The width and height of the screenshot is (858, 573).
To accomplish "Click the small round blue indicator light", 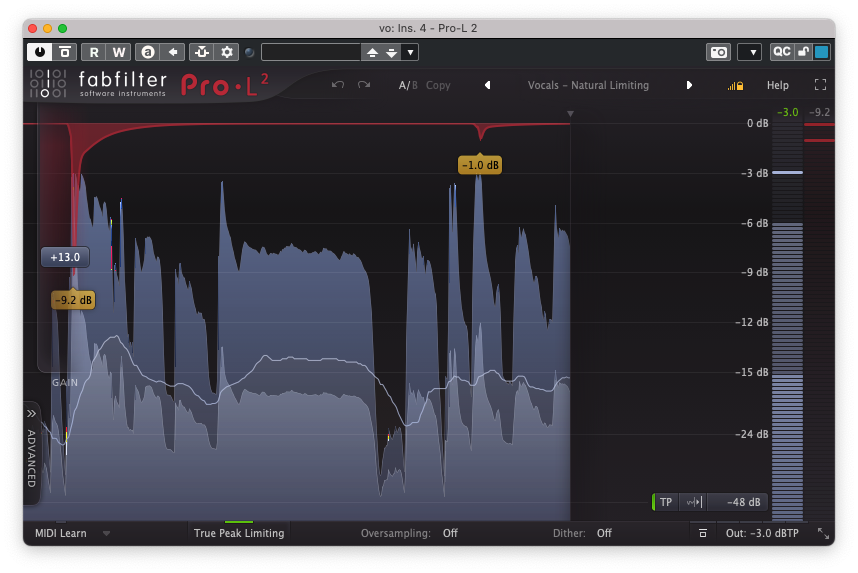I will coord(250,53).
